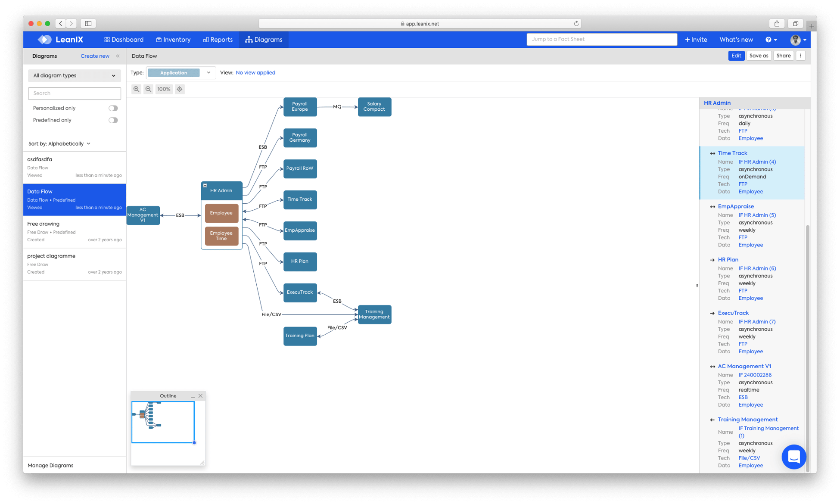Open the Inventory section
840x504 pixels.
pos(175,39)
